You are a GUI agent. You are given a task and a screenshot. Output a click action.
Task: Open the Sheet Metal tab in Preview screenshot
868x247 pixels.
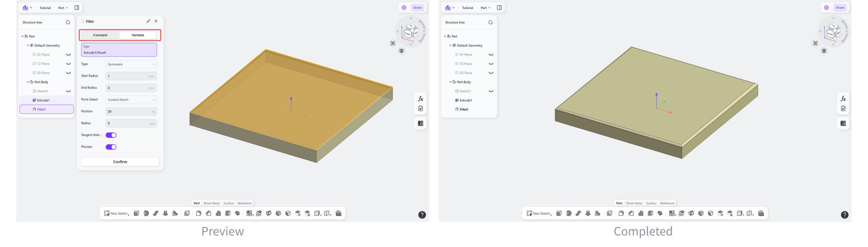tap(212, 203)
